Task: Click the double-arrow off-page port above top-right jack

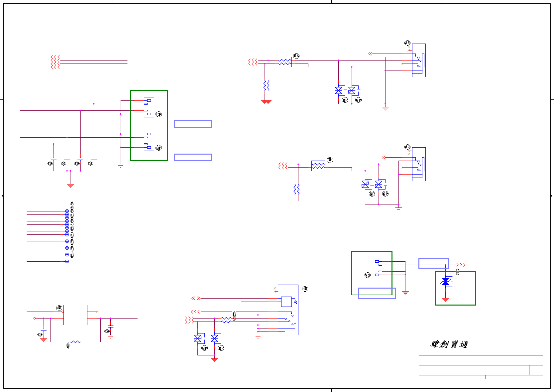Action: pyautogui.click(x=370, y=54)
